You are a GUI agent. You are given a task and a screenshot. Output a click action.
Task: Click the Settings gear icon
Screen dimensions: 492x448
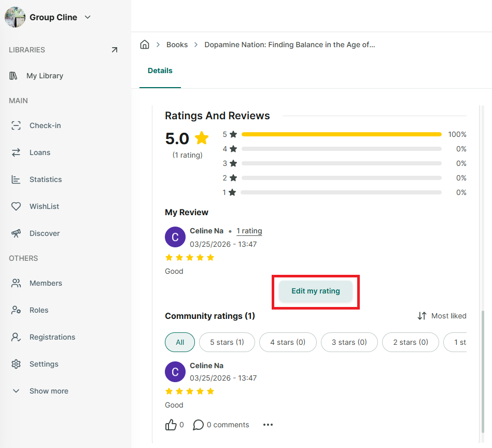click(16, 364)
